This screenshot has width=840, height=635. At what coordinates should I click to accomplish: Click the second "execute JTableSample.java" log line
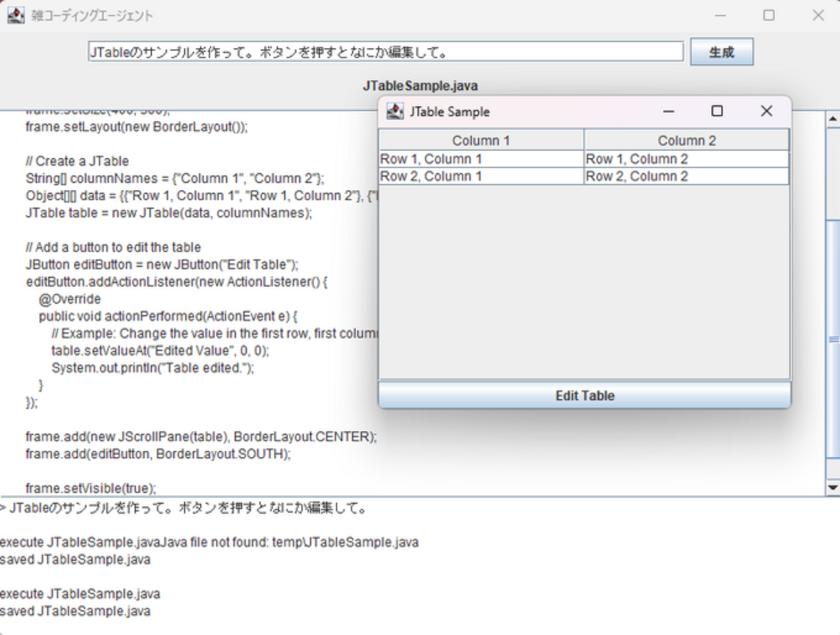[80, 594]
